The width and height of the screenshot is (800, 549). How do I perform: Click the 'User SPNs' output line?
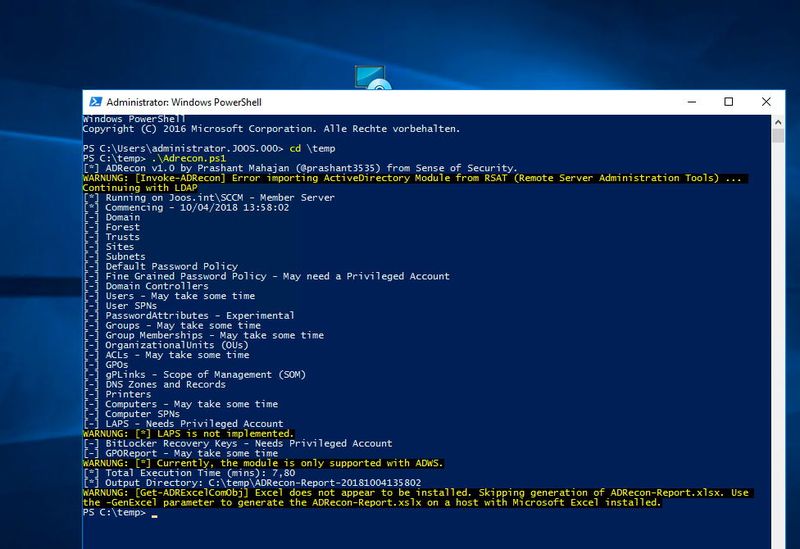tap(120, 306)
